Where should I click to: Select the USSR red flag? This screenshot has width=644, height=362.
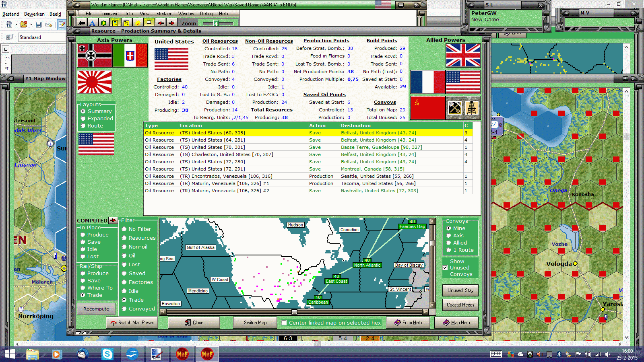(x=428, y=108)
